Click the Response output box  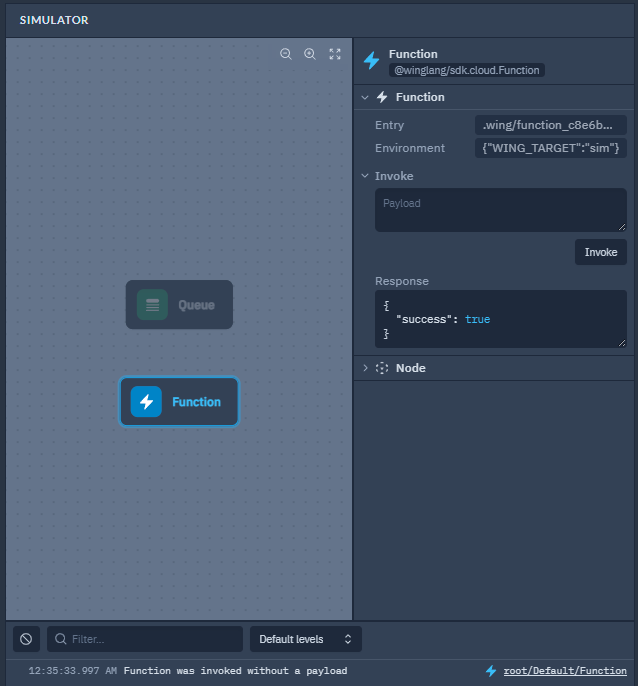click(x=501, y=319)
